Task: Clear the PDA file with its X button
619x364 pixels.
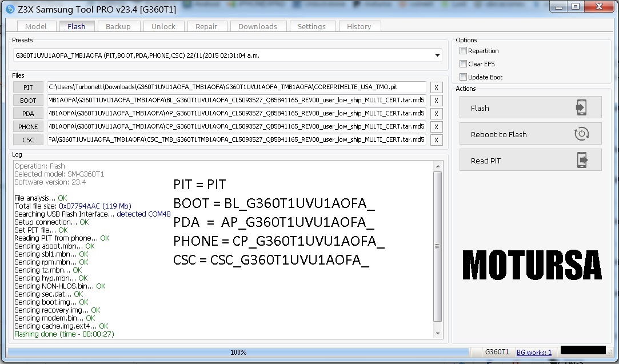Action: pos(436,114)
